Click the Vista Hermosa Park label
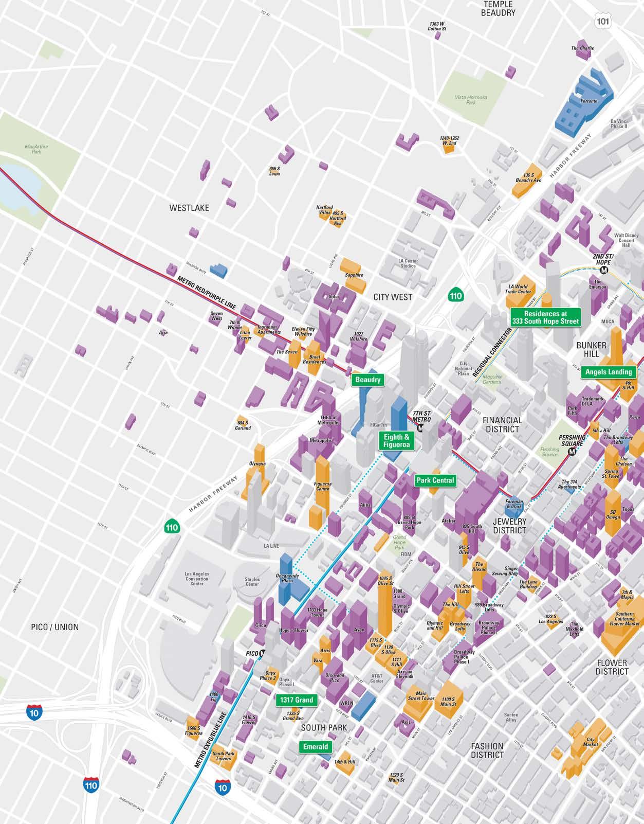The height and width of the screenshot is (824, 644). pyautogui.click(x=471, y=100)
